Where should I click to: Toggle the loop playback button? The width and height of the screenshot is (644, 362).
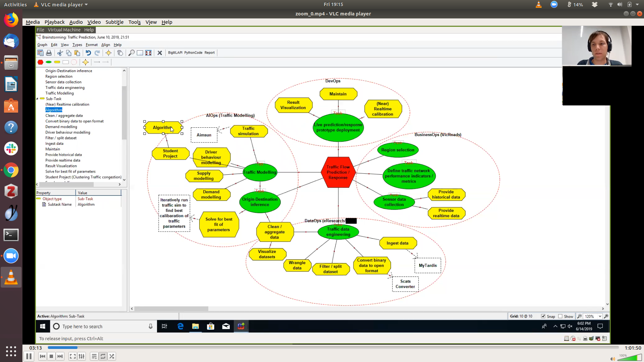[103, 356]
